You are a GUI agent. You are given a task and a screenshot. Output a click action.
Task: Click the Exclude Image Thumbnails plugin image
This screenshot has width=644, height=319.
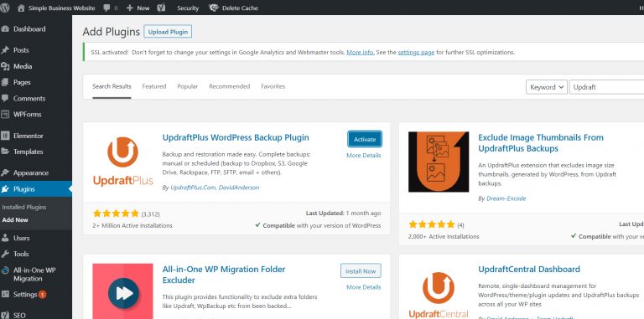coord(439,162)
